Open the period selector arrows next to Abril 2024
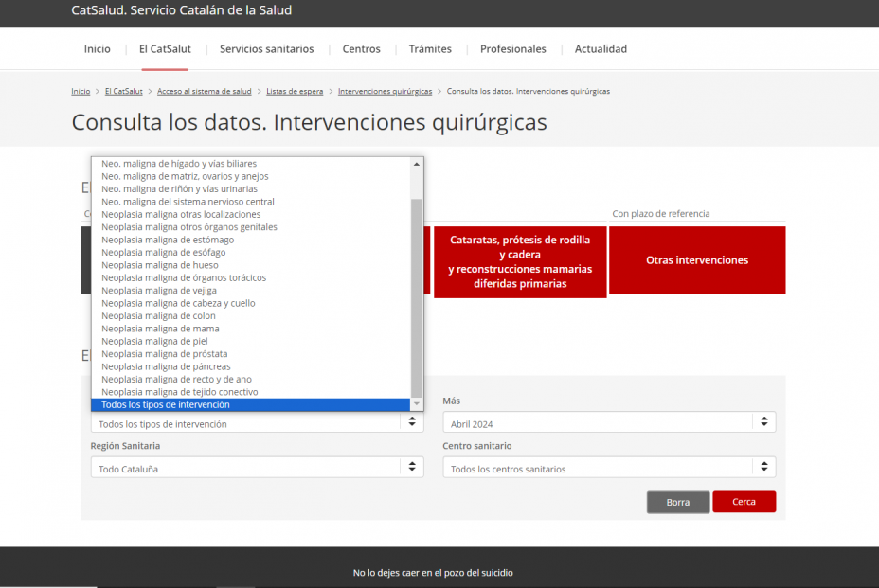Screen dimensions: 879x588 764,421
